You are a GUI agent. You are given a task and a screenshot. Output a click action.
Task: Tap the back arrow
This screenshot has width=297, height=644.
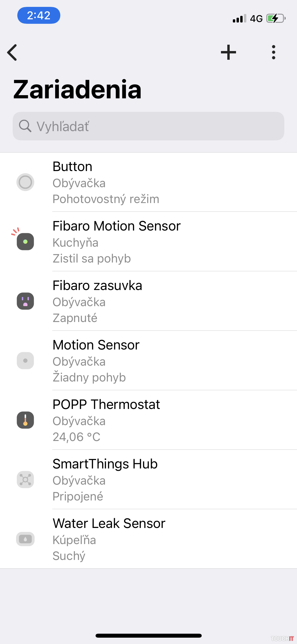(12, 52)
